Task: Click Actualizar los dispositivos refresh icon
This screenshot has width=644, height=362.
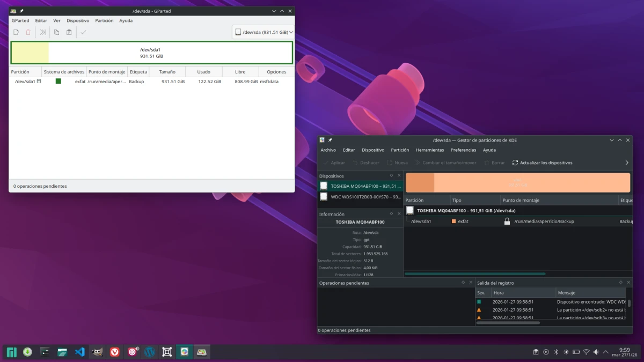Action: click(x=515, y=162)
